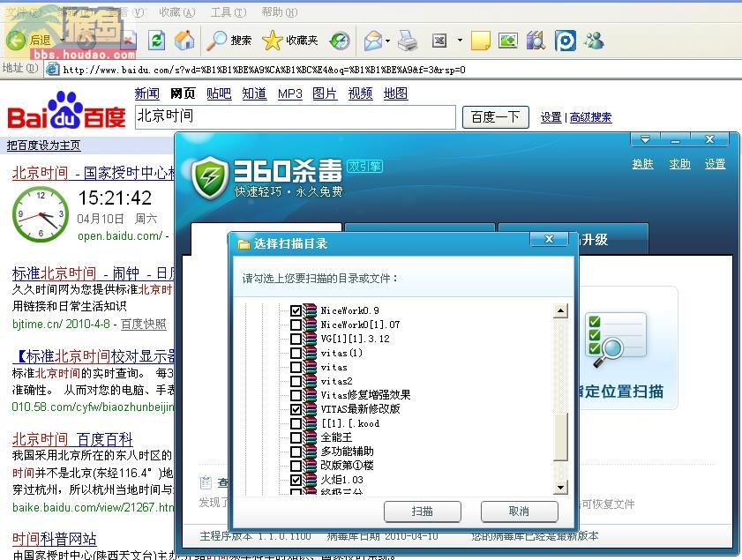Viewport: 742px width, 560px height.
Task: Open the 收藏夹 star favorites button
Action: tap(289, 41)
